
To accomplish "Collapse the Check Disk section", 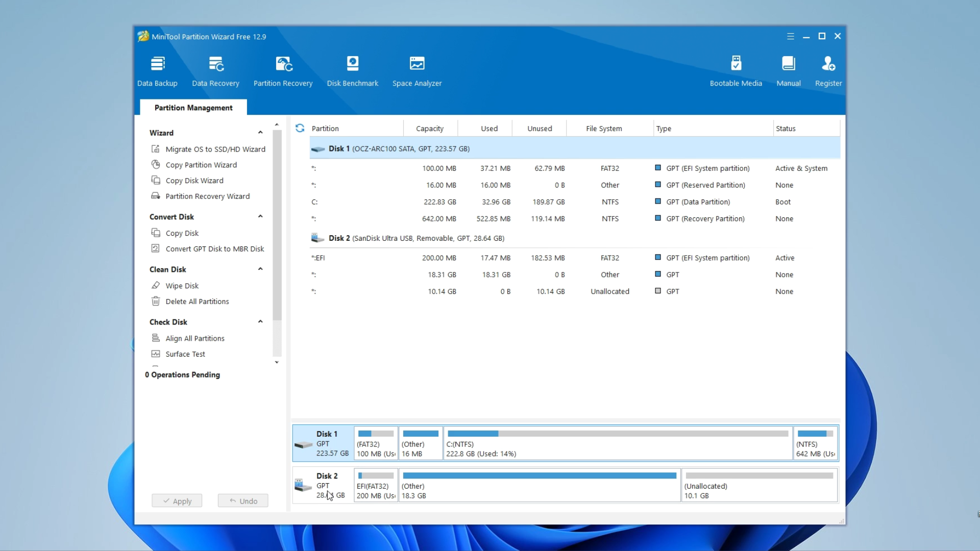I will (x=260, y=322).
